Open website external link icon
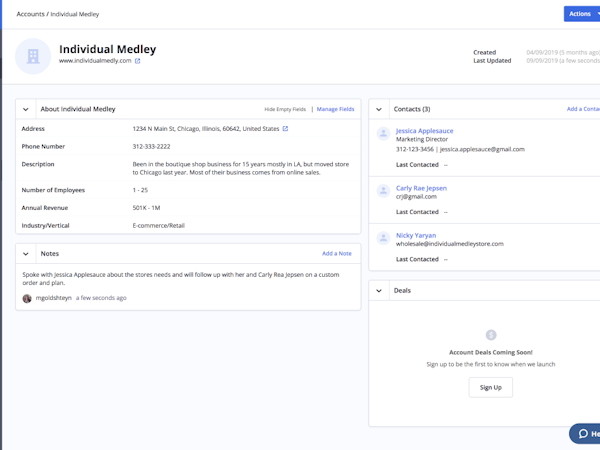The height and width of the screenshot is (450, 600). pos(138,61)
